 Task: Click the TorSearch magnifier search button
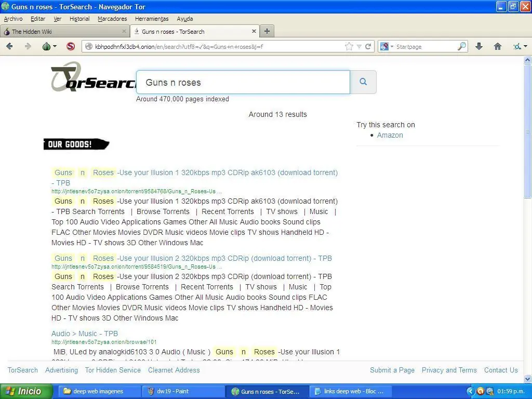[x=363, y=82]
